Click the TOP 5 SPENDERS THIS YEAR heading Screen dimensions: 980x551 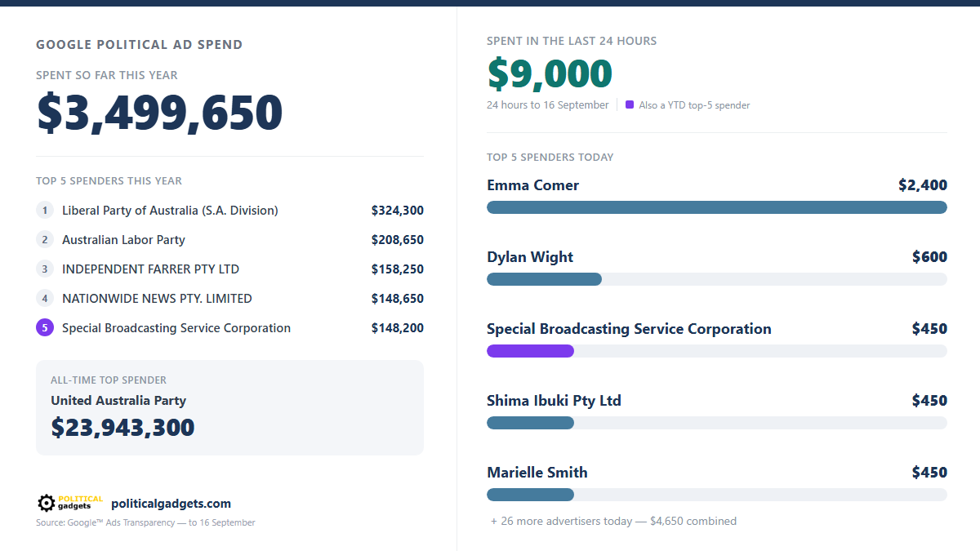(x=109, y=180)
